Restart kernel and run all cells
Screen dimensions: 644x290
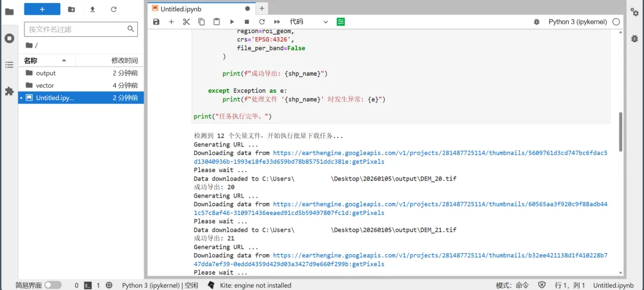pyautogui.click(x=277, y=22)
